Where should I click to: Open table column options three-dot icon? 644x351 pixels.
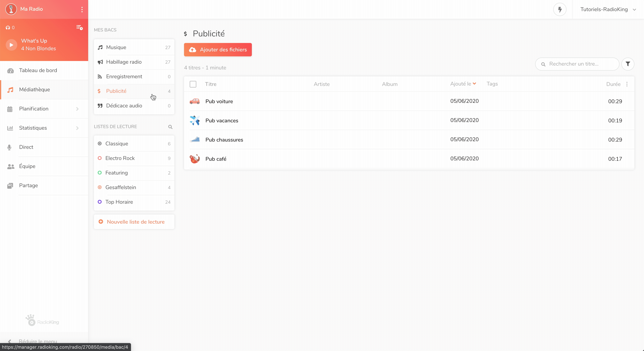tap(627, 84)
